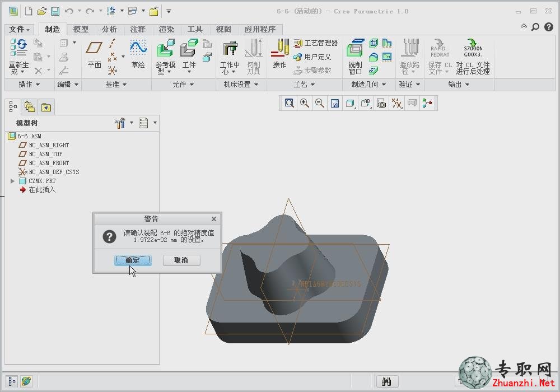
Task: Open a file using the folder icon
Action: 42,11
